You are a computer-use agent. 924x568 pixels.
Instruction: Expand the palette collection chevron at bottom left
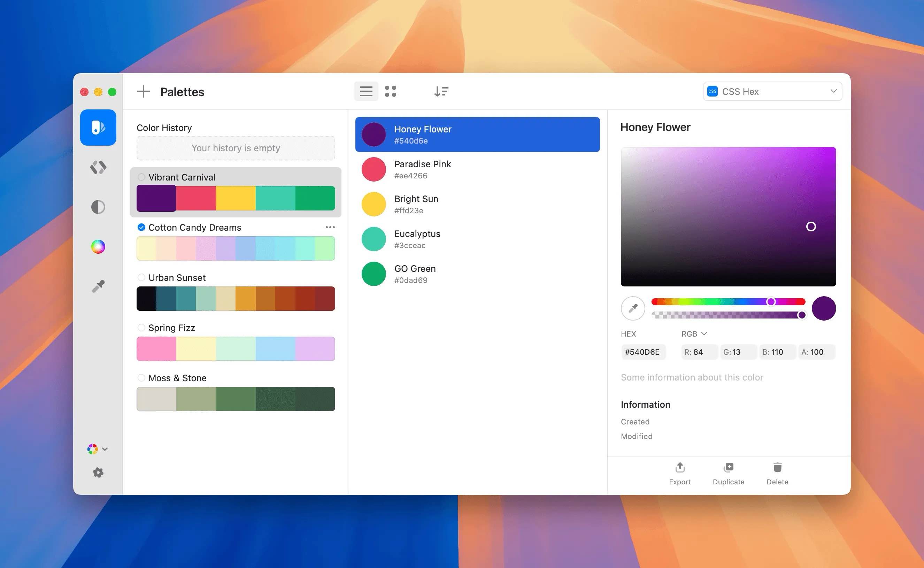tap(105, 448)
